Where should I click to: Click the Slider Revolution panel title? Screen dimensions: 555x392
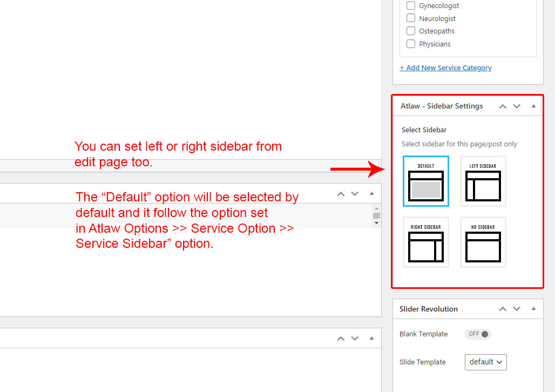(429, 309)
